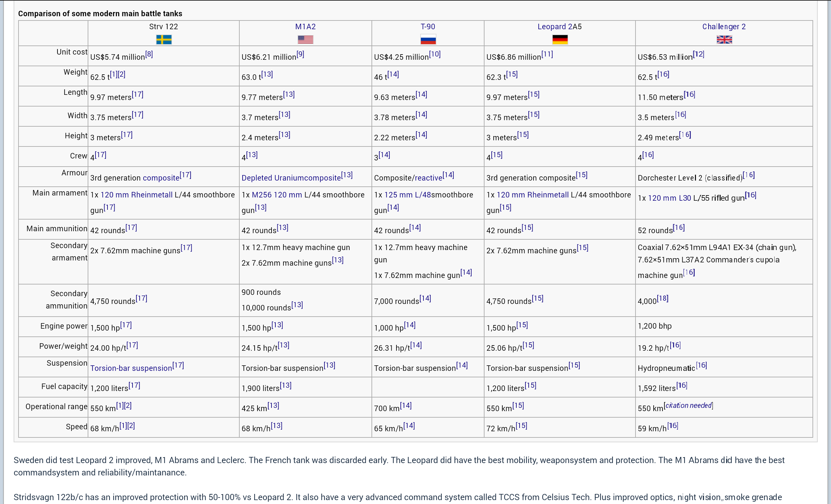Click citation [17] after 24.00 hp/t

click(x=132, y=345)
